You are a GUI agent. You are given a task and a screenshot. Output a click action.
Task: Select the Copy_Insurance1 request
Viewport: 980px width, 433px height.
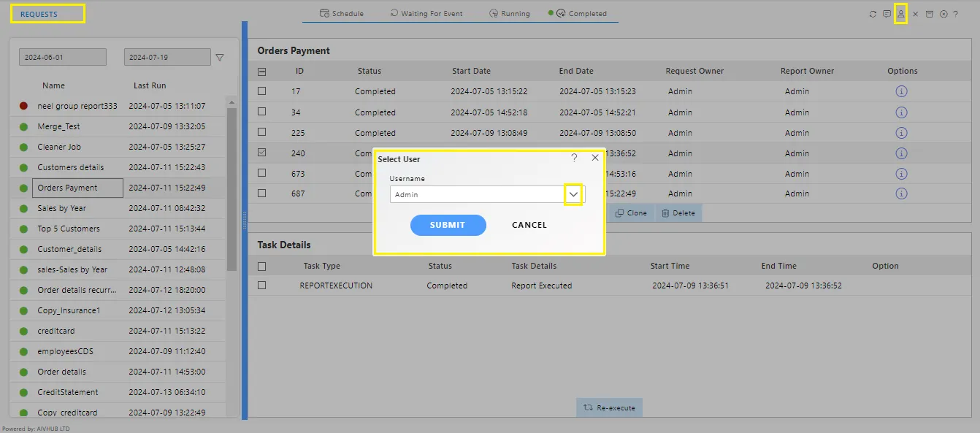point(69,310)
